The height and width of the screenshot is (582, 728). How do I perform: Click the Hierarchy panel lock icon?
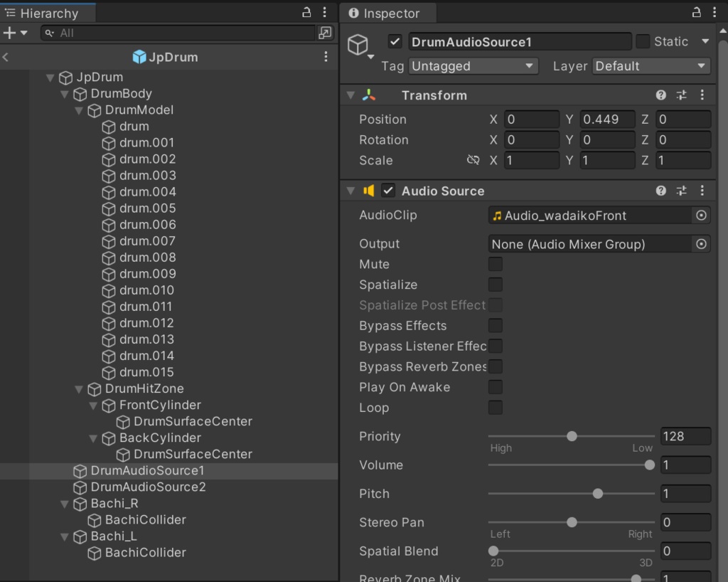(x=306, y=12)
